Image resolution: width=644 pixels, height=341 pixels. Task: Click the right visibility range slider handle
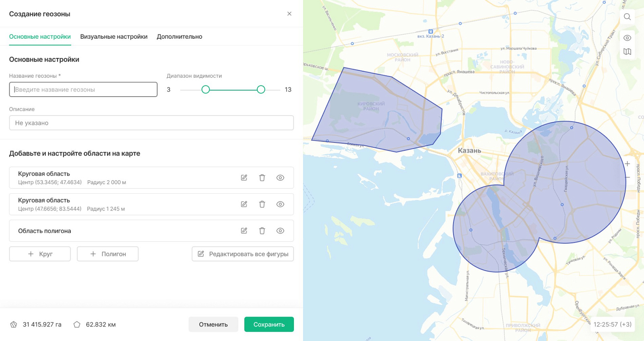pyautogui.click(x=261, y=89)
